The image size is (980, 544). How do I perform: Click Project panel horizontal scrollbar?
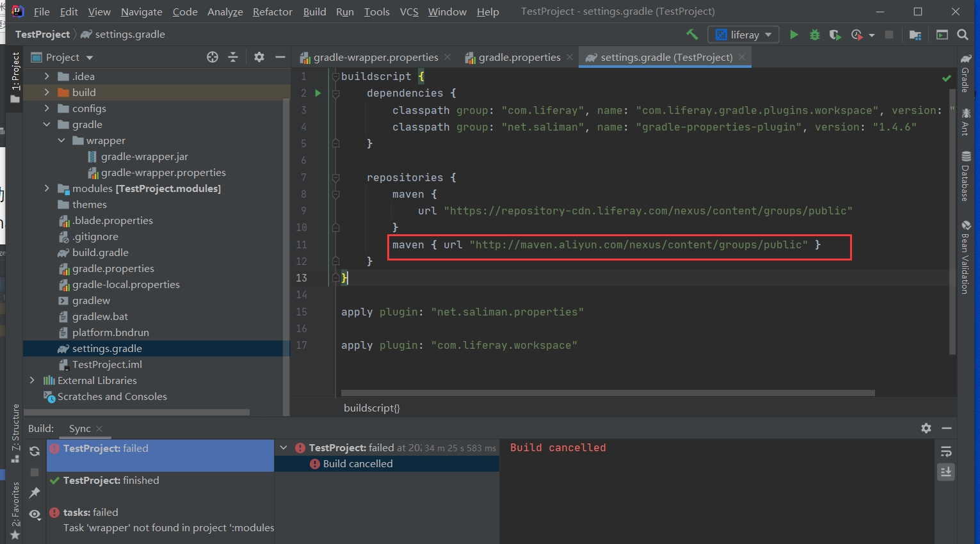138,412
